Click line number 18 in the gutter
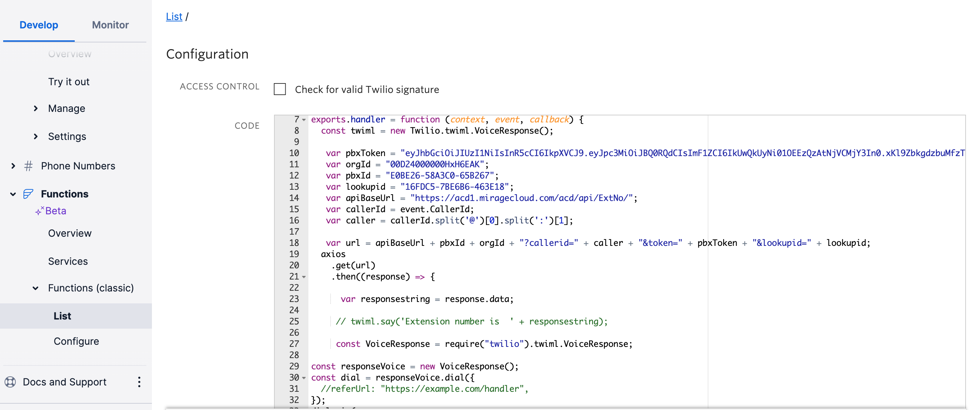The image size is (980, 410). (x=294, y=243)
